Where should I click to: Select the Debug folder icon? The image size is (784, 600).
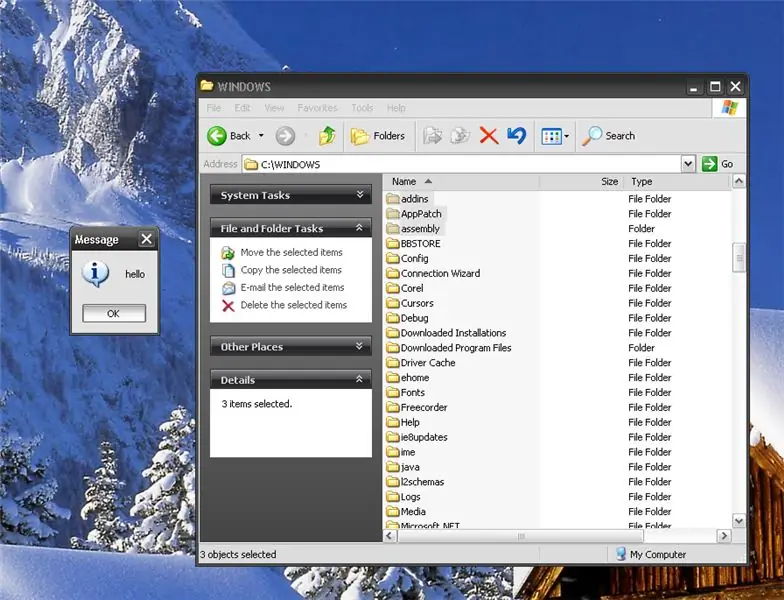coord(393,318)
